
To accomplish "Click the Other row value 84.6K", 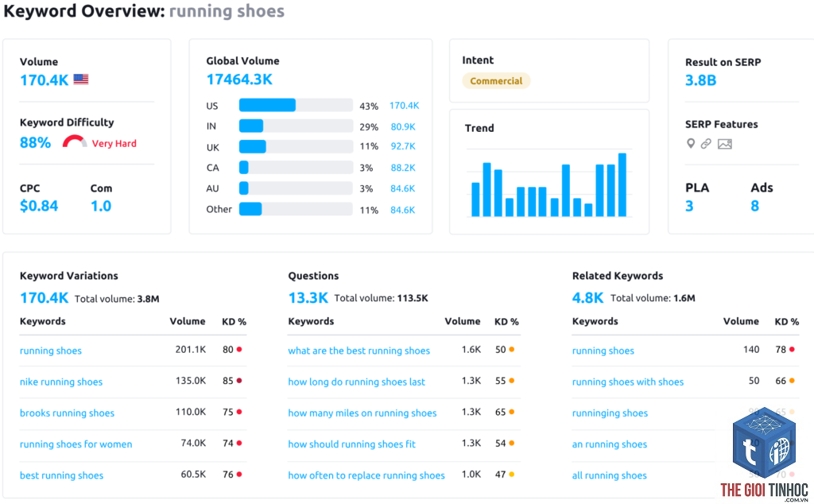I will [x=403, y=210].
